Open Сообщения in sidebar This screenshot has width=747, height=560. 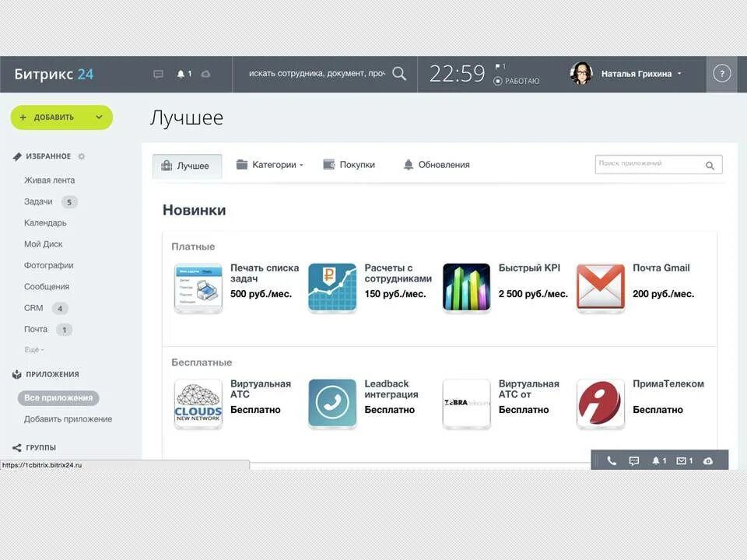(x=47, y=287)
